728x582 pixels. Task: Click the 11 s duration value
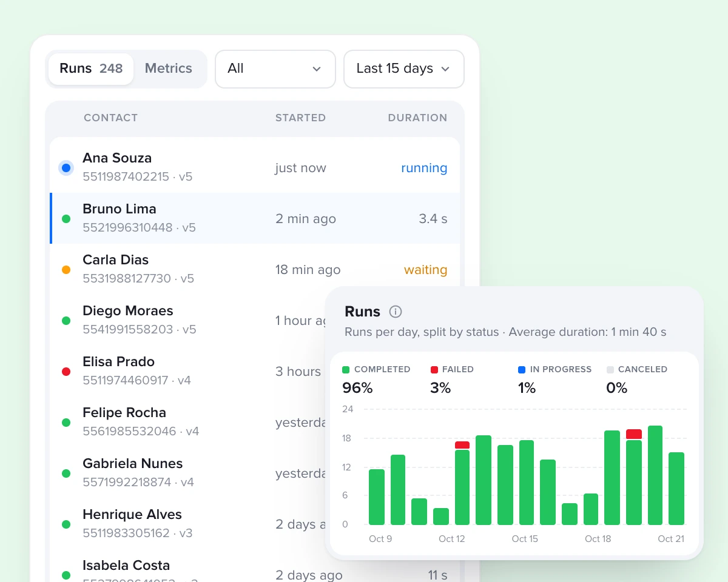pyautogui.click(x=437, y=575)
